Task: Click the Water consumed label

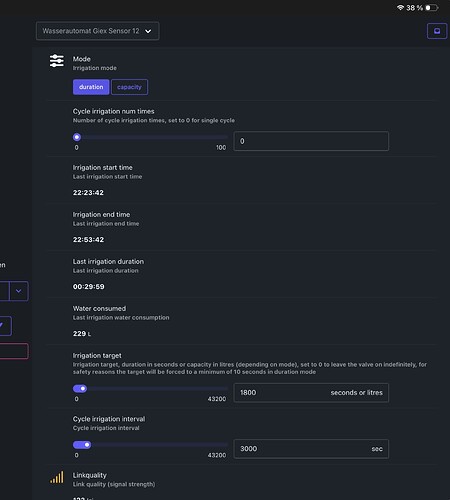Action: [99, 309]
